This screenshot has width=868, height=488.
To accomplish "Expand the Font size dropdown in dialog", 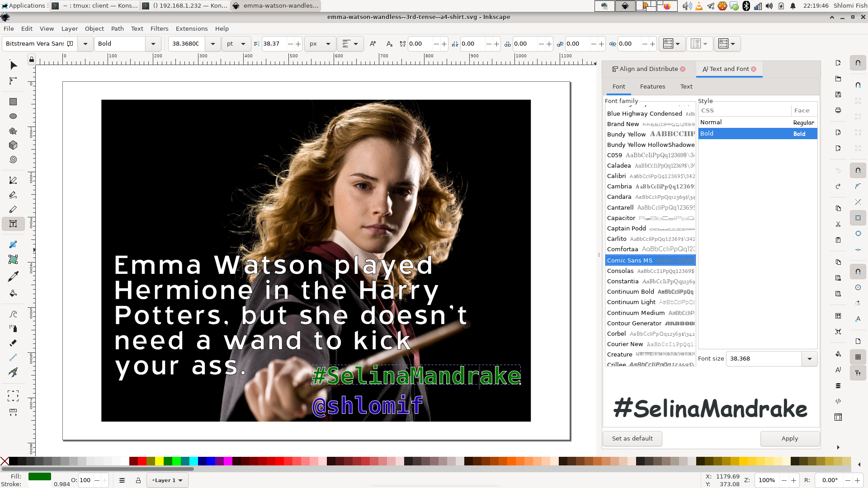I will click(809, 359).
